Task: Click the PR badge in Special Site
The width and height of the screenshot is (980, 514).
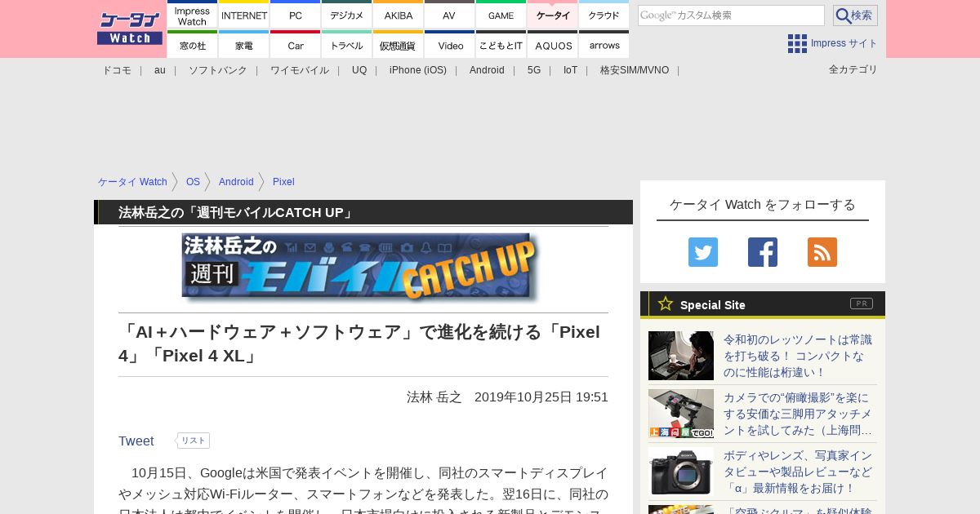Action: pyautogui.click(x=862, y=304)
